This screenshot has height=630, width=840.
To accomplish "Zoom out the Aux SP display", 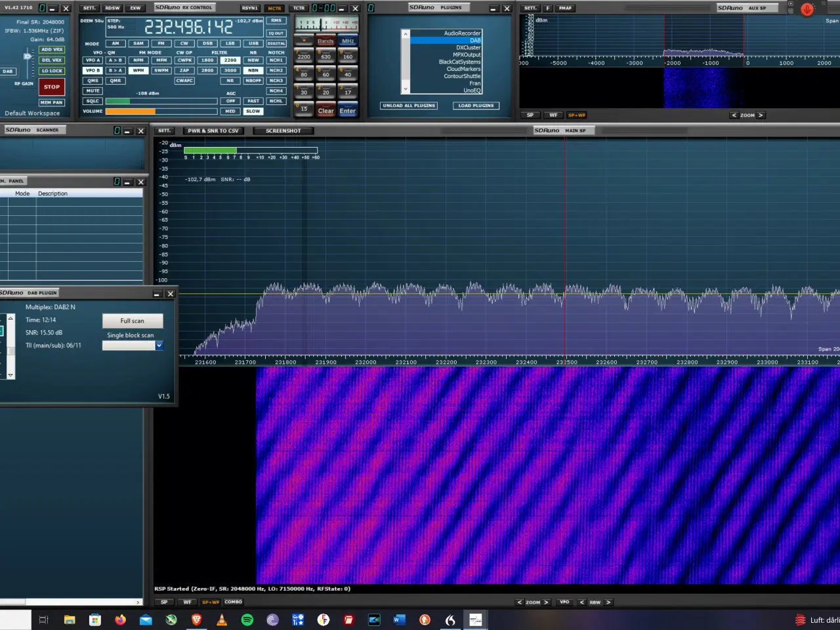I will 734,115.
